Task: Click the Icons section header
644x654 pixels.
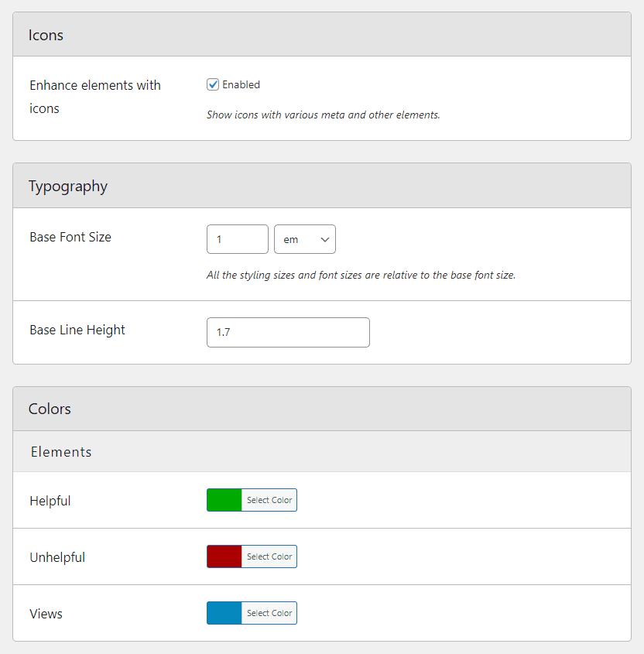Action: 322,35
